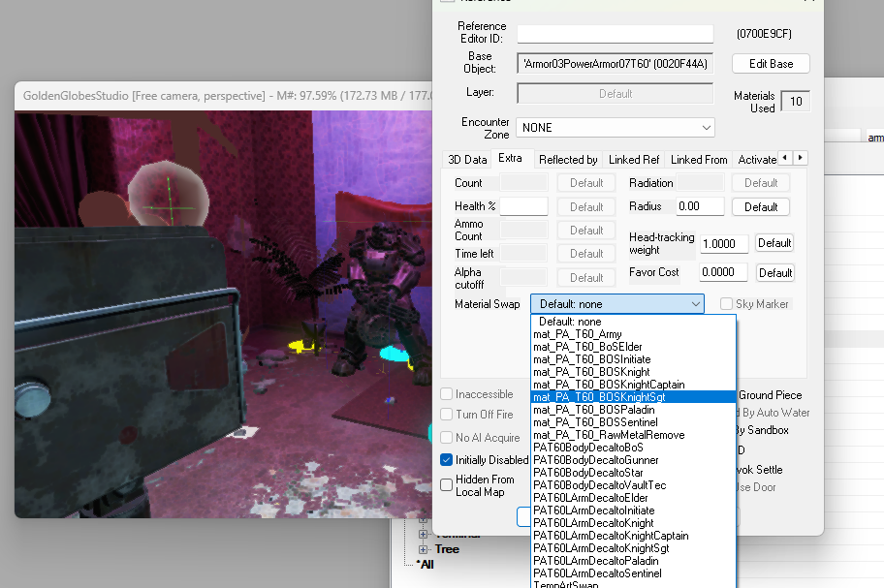Open the Linked Ref tab
This screenshot has width=884, height=588.
coord(634,160)
